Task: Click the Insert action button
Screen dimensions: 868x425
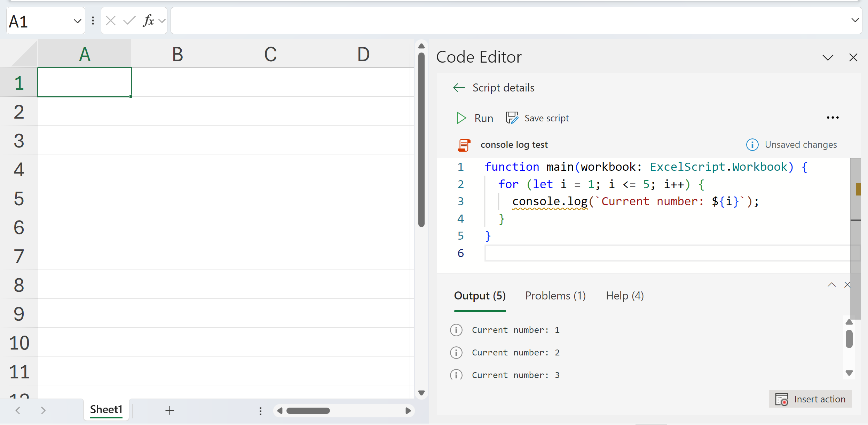Action: click(x=810, y=399)
